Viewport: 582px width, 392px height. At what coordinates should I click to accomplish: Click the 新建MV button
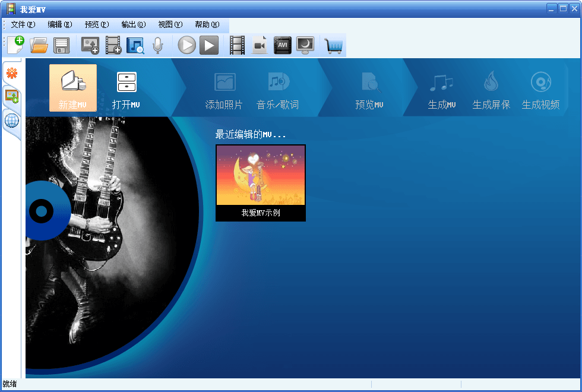[x=72, y=88]
